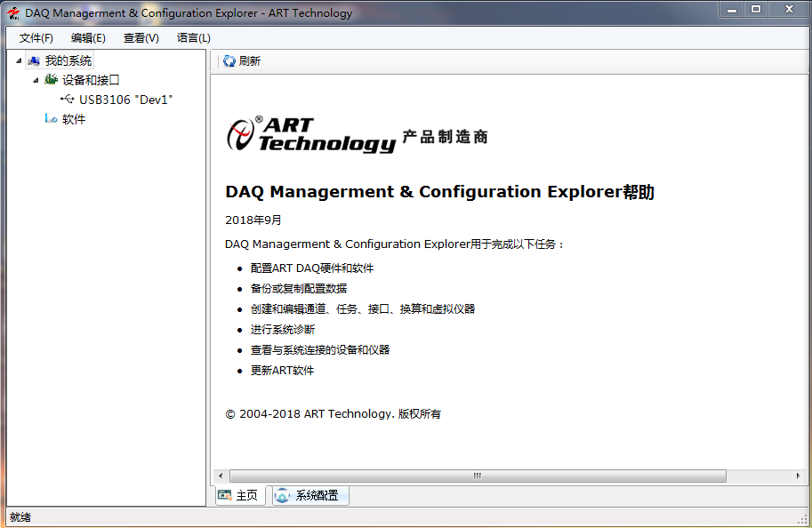The height and width of the screenshot is (528, 812).
Task: Open the 查看(V) menu
Action: pyautogui.click(x=141, y=38)
